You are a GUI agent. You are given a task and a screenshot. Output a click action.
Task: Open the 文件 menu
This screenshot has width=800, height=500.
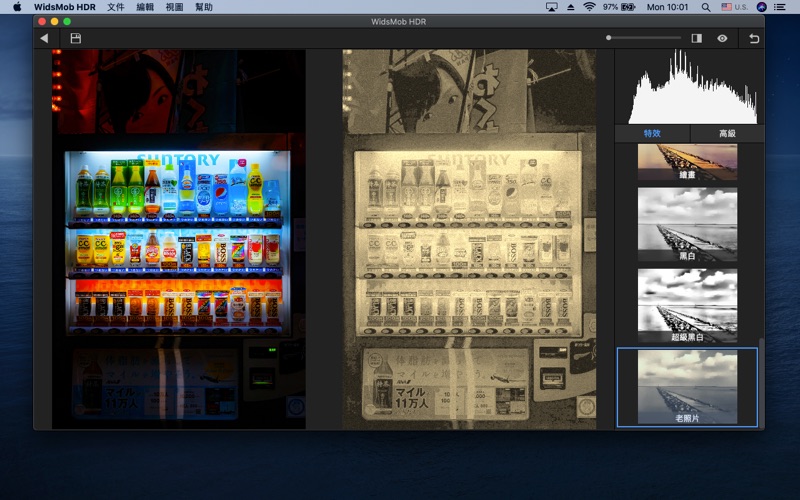click(116, 7)
